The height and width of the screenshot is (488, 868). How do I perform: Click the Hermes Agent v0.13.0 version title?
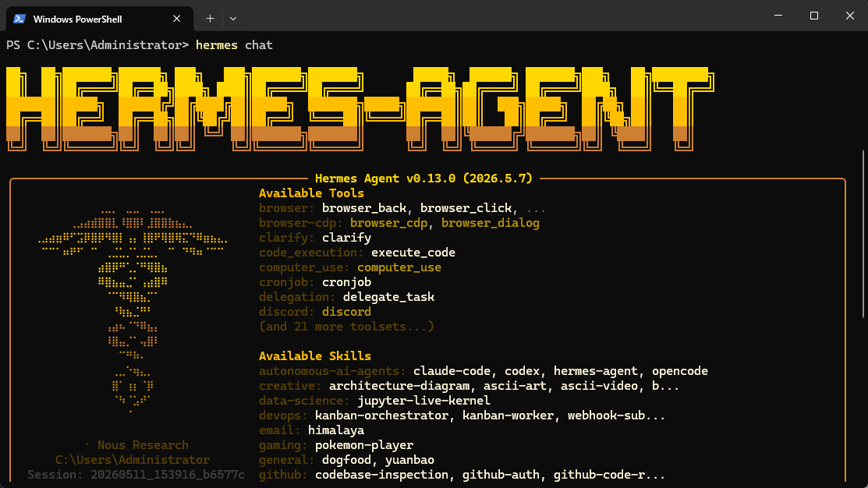423,179
